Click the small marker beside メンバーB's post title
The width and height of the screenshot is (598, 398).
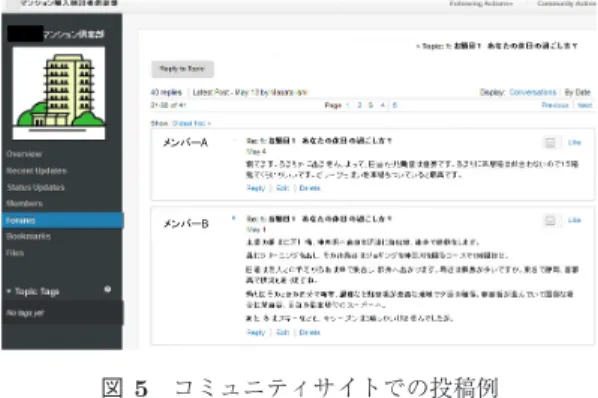tap(234, 218)
